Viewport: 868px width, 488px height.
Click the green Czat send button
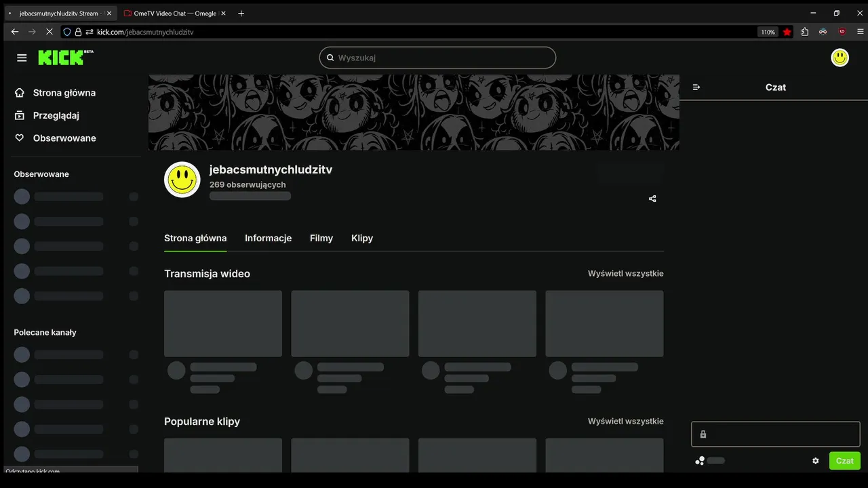click(844, 461)
